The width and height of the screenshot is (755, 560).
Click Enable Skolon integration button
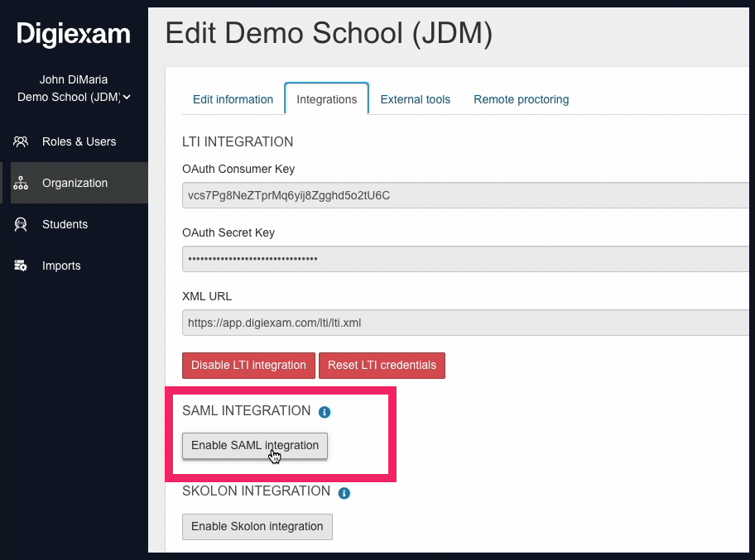click(257, 527)
